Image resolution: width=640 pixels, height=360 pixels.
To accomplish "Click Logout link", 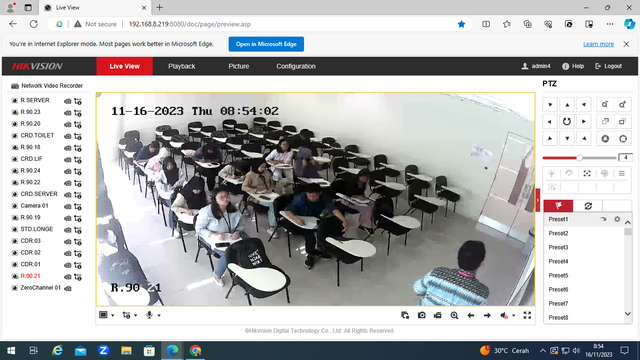I will pos(609,66).
